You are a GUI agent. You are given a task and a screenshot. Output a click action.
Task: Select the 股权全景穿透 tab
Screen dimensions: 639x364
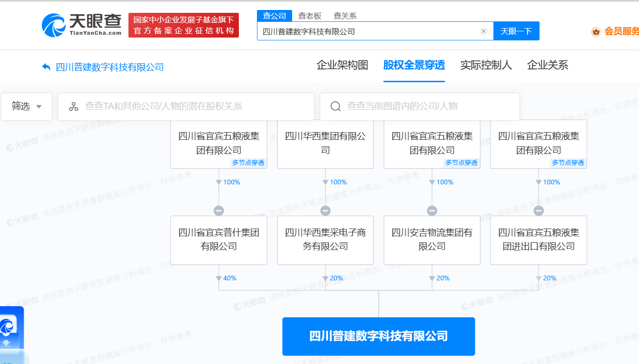click(x=414, y=65)
